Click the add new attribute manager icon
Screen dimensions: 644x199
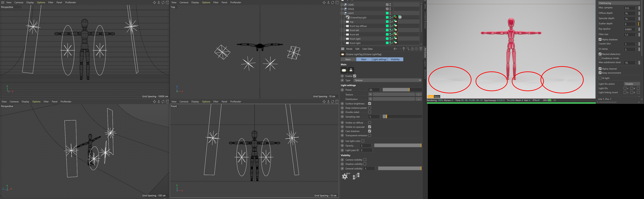coord(421,49)
